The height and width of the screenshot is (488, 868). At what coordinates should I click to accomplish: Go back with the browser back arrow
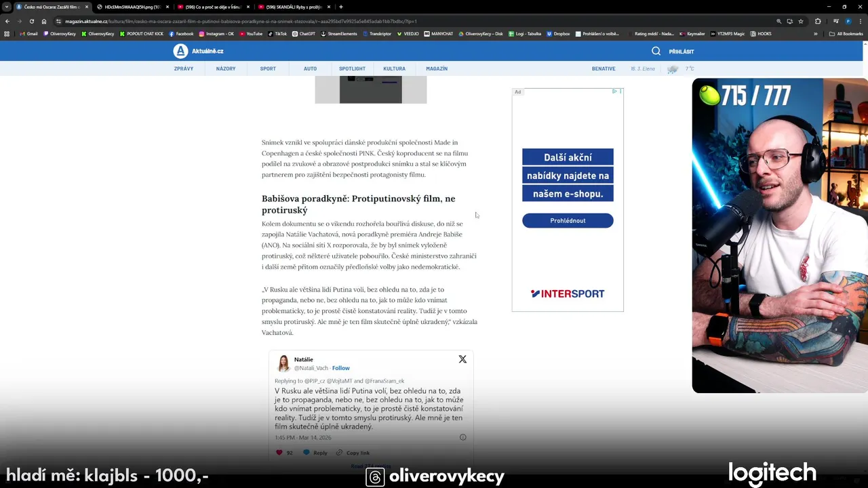click(x=7, y=21)
